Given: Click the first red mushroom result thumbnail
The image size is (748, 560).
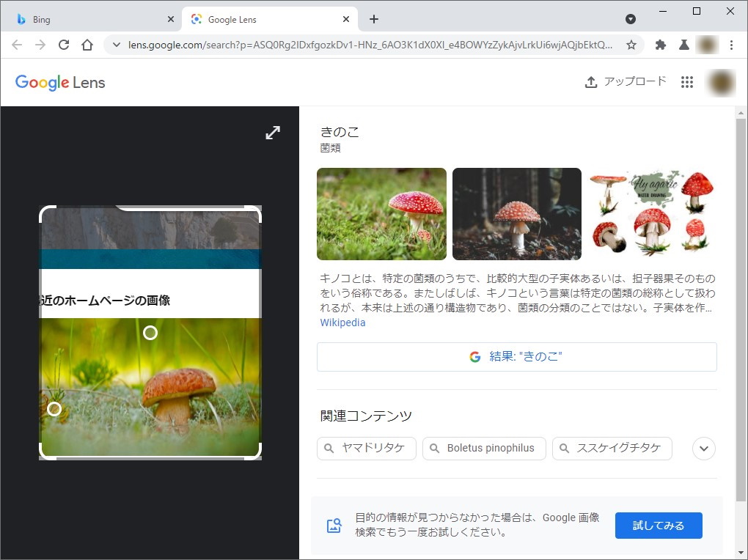Looking at the screenshot, I should [x=381, y=213].
